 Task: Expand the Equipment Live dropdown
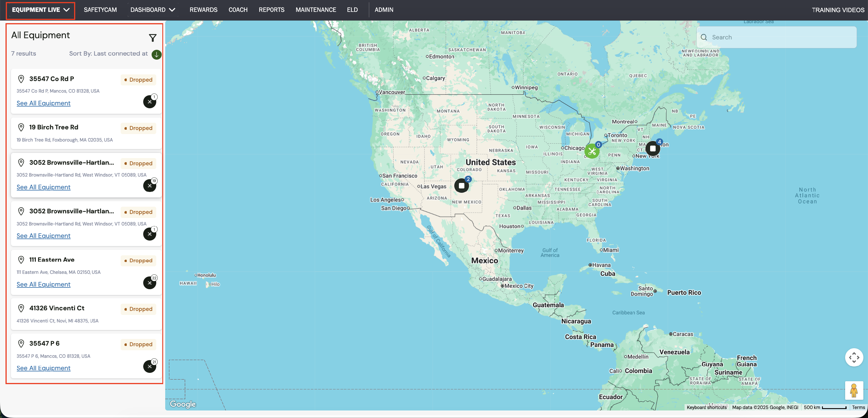[x=41, y=10]
